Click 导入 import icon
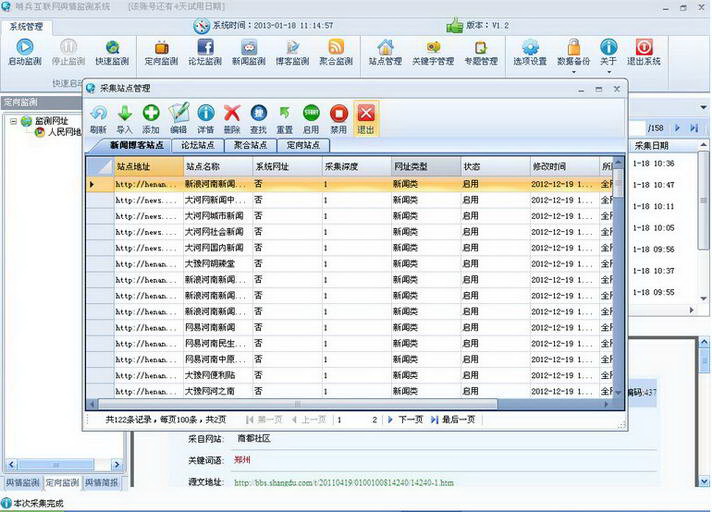The height and width of the screenshot is (512, 712). (124, 119)
